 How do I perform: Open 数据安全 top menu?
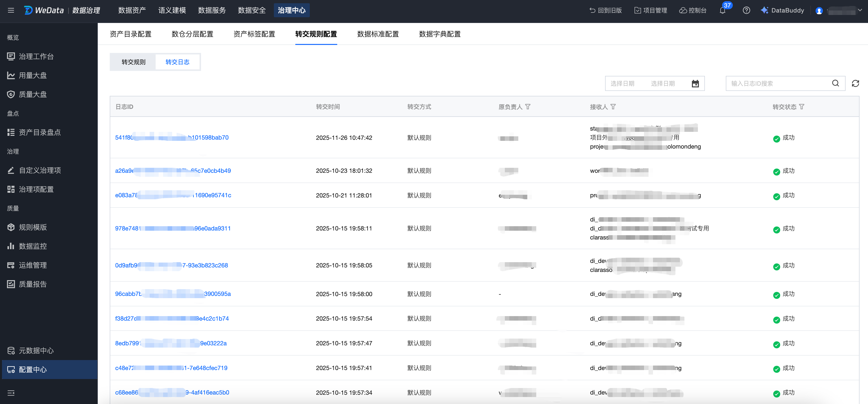pos(251,10)
